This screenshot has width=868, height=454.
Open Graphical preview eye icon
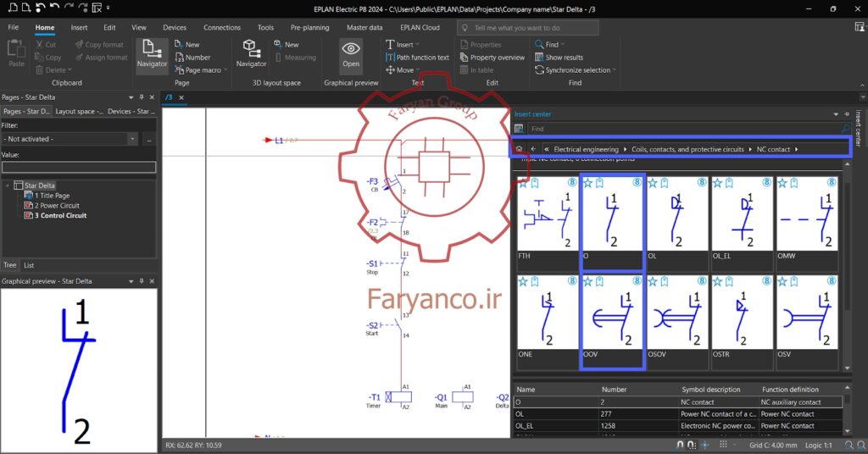pyautogui.click(x=351, y=48)
